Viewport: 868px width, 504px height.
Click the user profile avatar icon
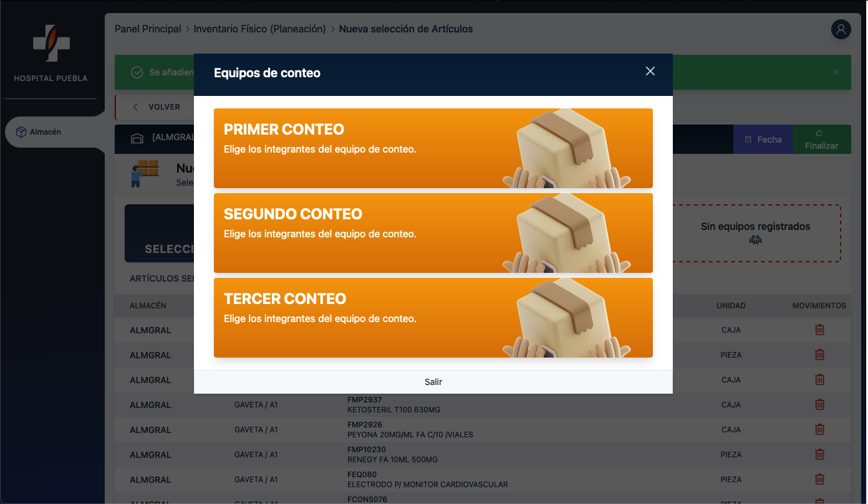[x=841, y=29]
